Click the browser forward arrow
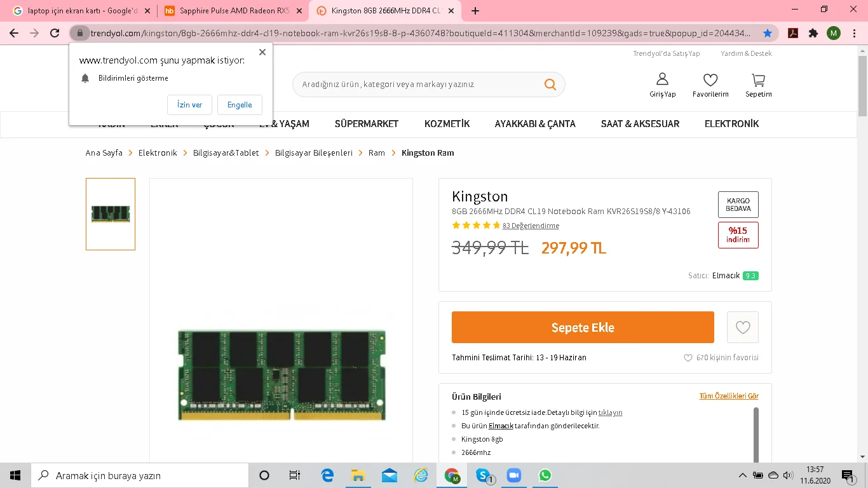This screenshot has height=488, width=868. pos(34,33)
